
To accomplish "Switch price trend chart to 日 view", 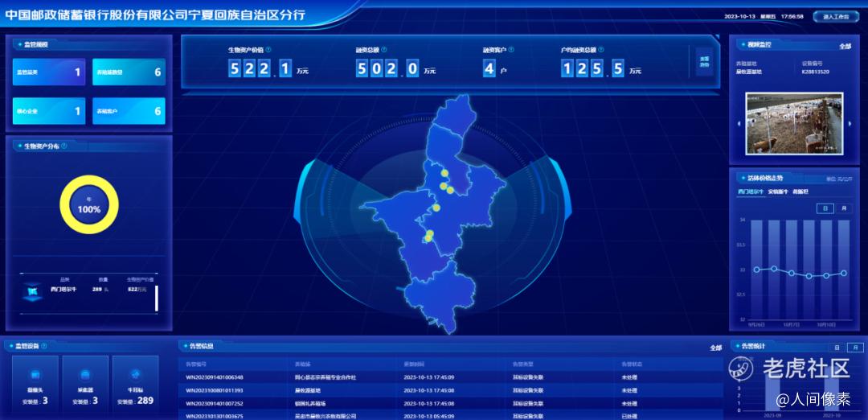I will pyautogui.click(x=825, y=208).
